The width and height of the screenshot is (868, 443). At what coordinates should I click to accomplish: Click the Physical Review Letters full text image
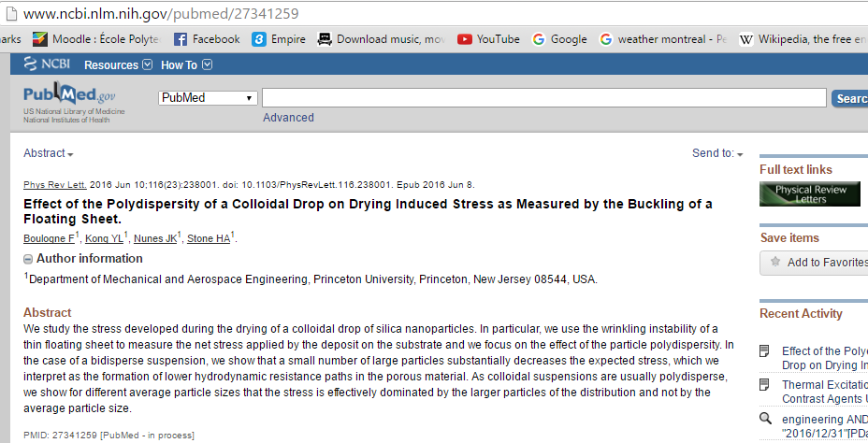(x=809, y=194)
